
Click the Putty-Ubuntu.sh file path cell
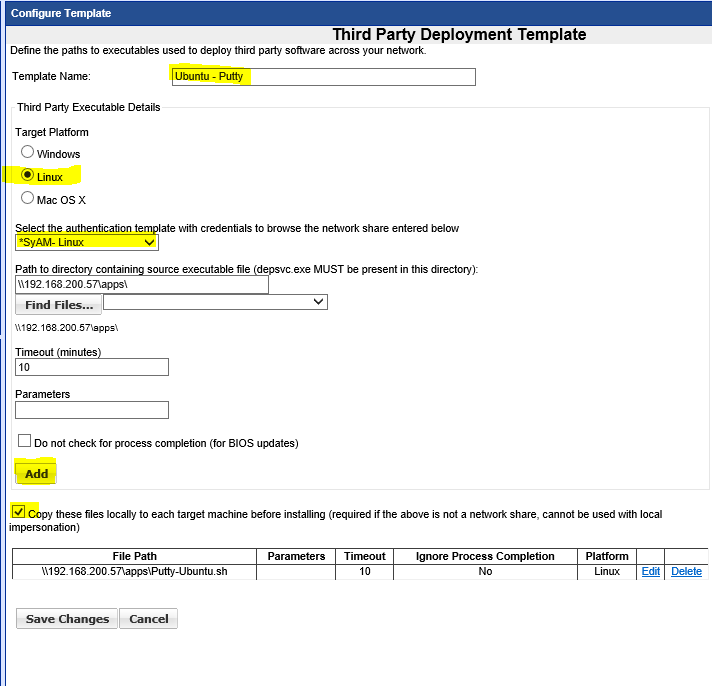pos(134,571)
